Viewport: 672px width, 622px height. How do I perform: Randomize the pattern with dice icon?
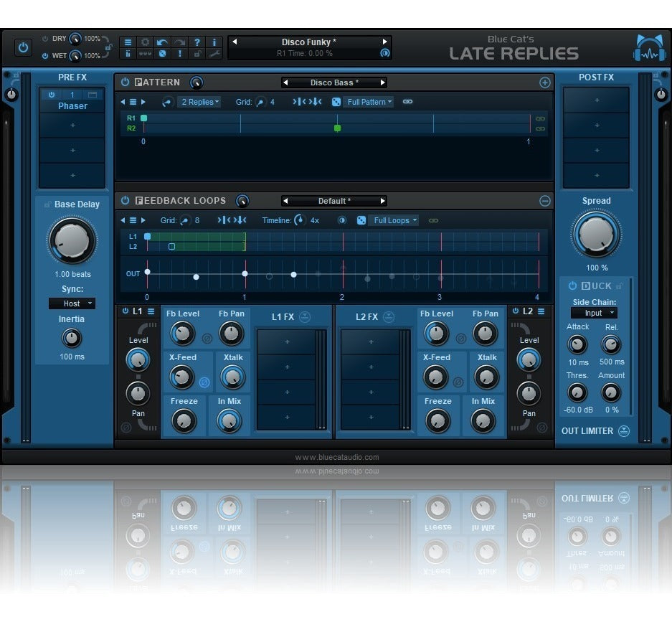(336, 102)
